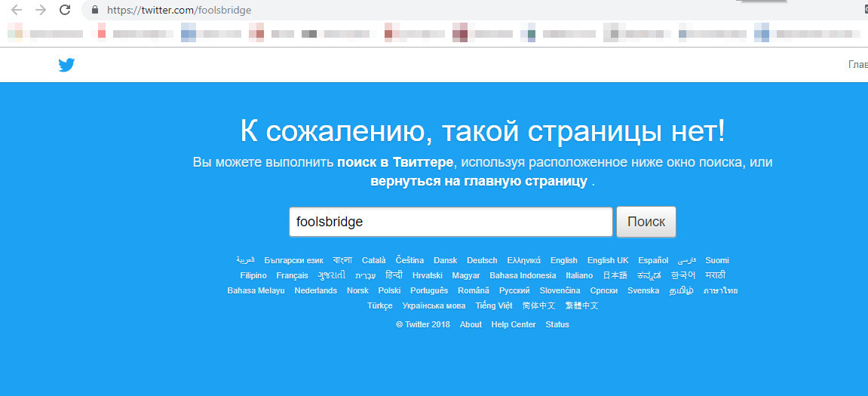Select मराठी language link
868x396 pixels.
[715, 275]
